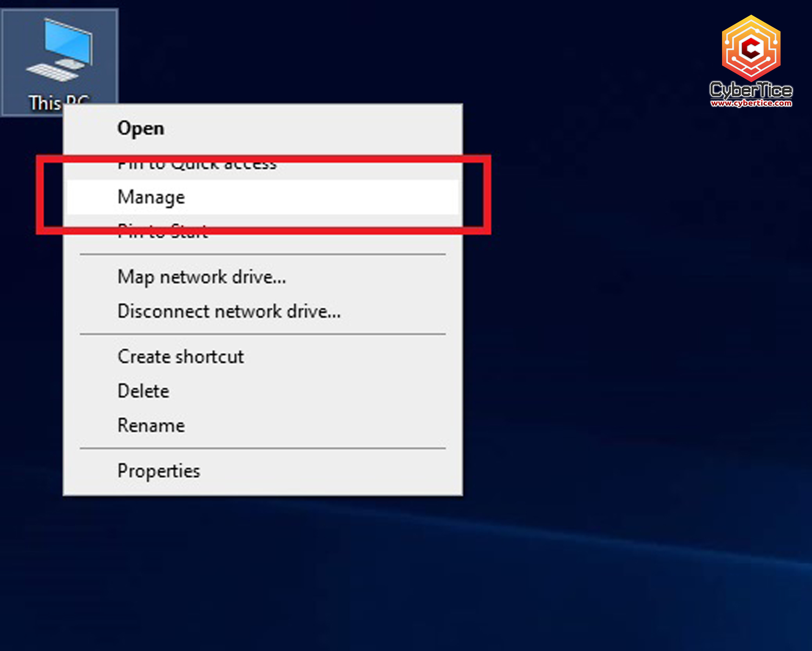Click the CyberTice brand name text
Image resolution: width=812 pixels, height=651 pixels.
(x=751, y=89)
